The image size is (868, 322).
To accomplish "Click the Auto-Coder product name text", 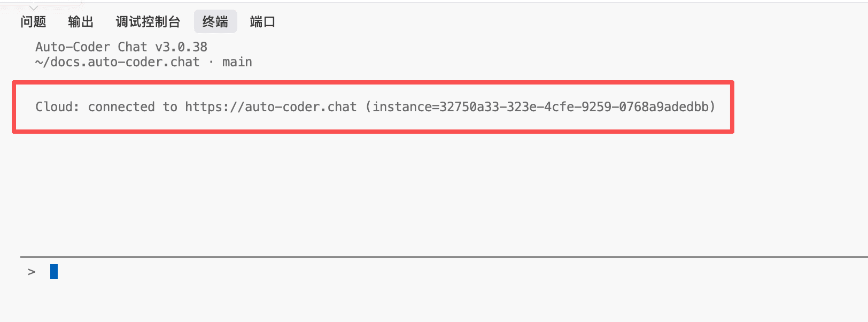I will point(73,47).
